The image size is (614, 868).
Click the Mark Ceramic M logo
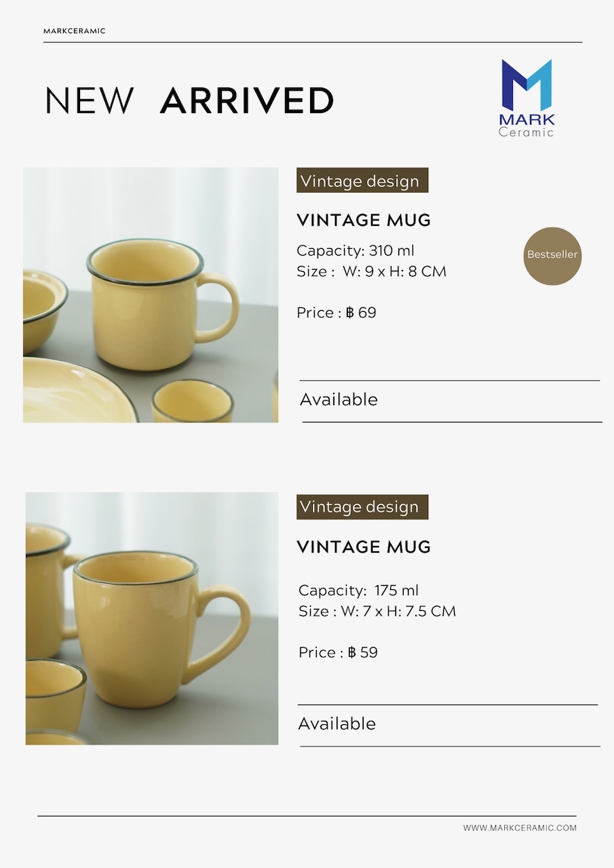point(526,84)
